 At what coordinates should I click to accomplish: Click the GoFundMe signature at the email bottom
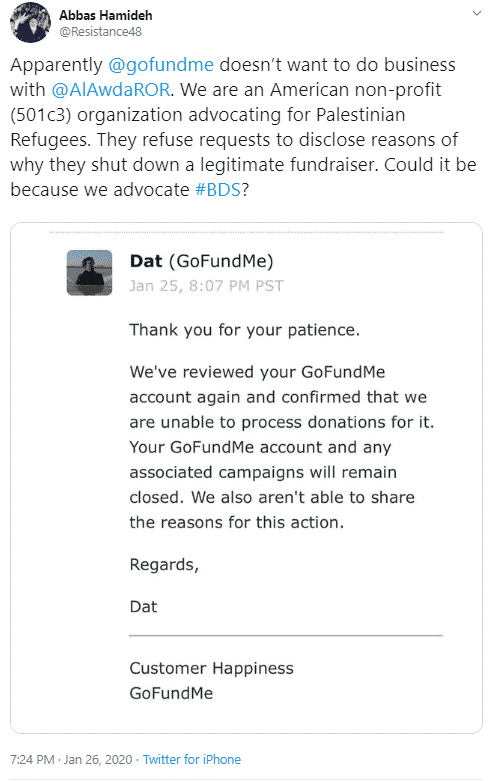pyautogui.click(x=171, y=693)
